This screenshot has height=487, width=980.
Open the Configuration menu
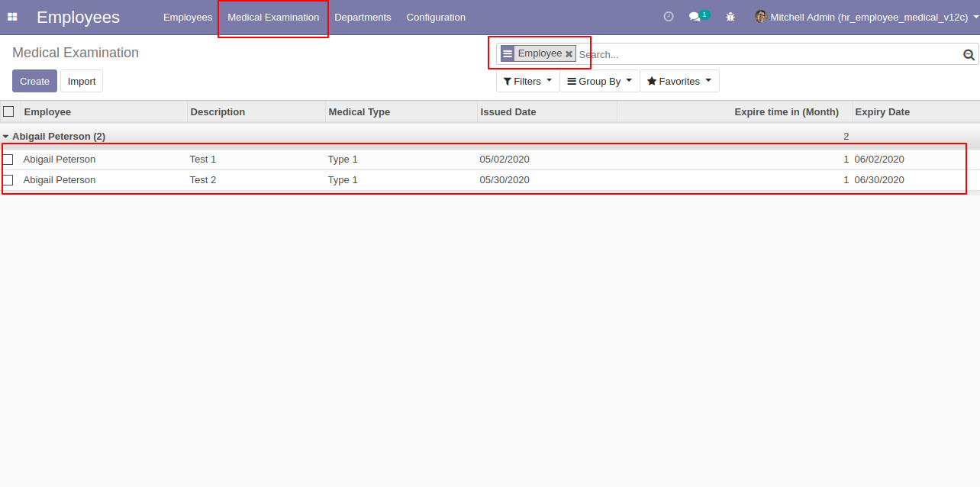point(436,17)
